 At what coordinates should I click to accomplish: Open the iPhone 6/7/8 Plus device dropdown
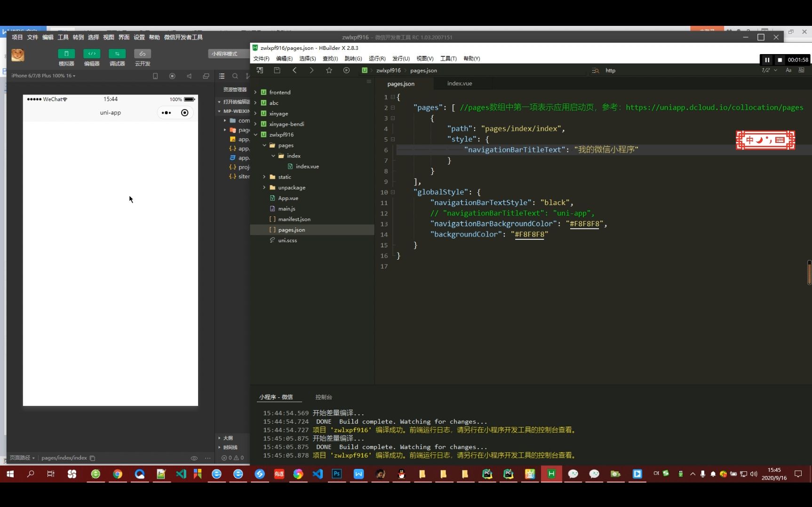click(x=43, y=76)
